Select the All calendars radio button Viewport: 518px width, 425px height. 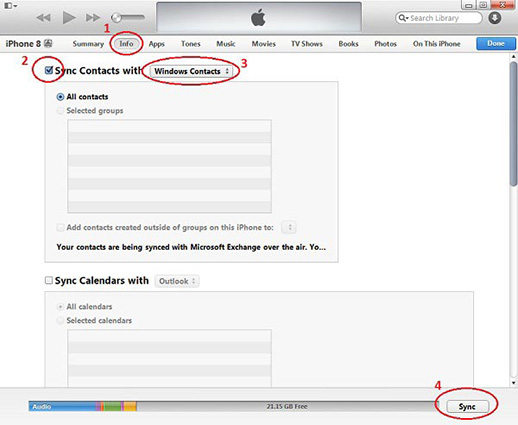[x=60, y=307]
